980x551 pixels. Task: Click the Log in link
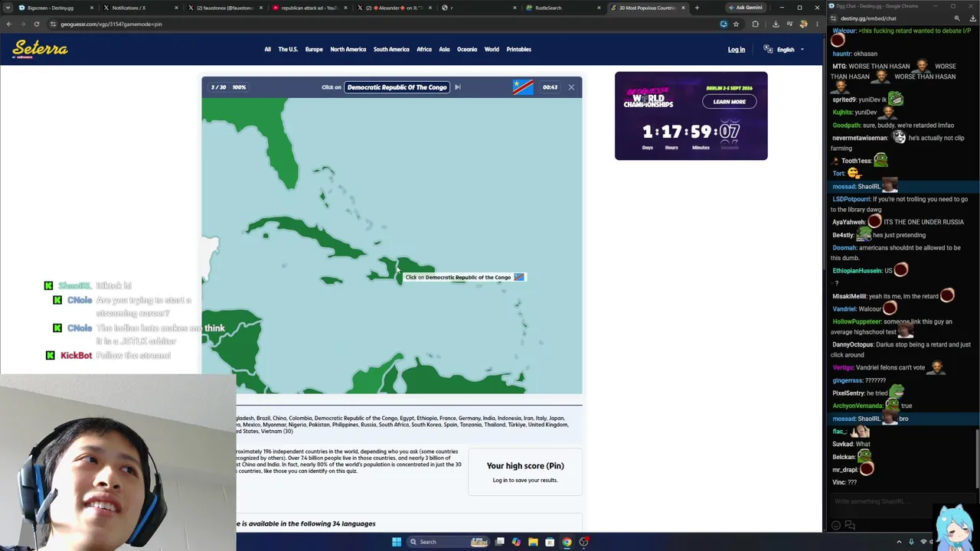pos(737,50)
